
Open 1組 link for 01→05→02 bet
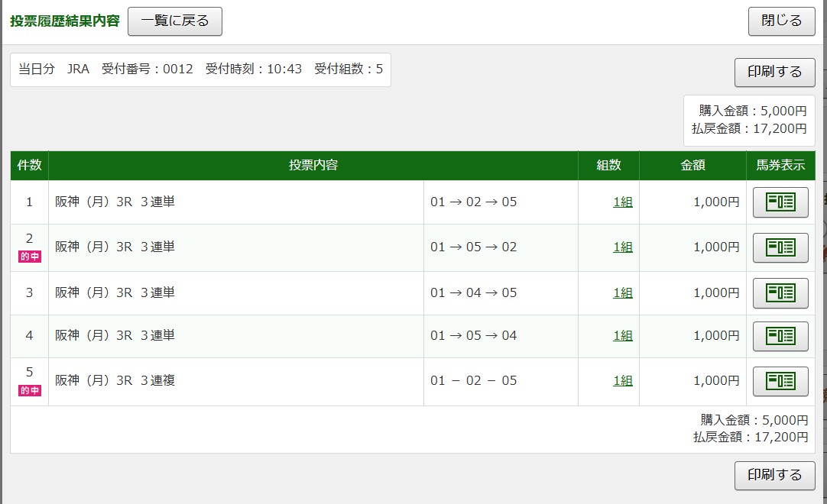(x=622, y=247)
